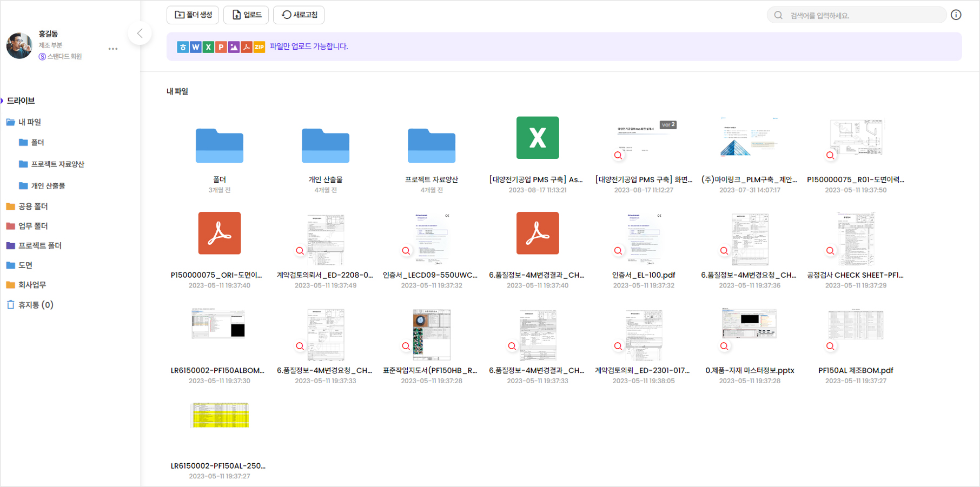Open the profile options ellipsis menu
This screenshot has width=980, height=487.
tap(112, 49)
